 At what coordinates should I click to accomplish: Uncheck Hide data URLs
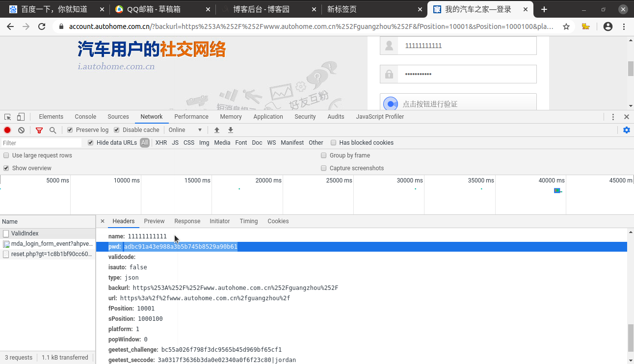(91, 143)
